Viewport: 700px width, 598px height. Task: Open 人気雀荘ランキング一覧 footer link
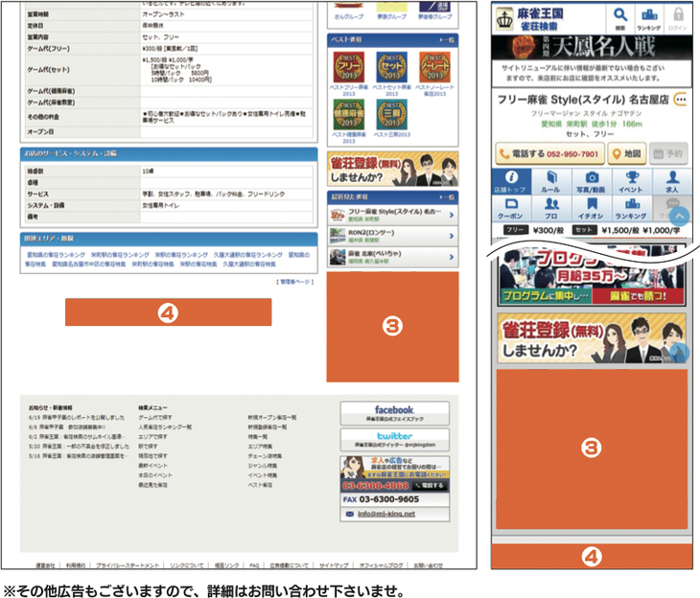165,427
